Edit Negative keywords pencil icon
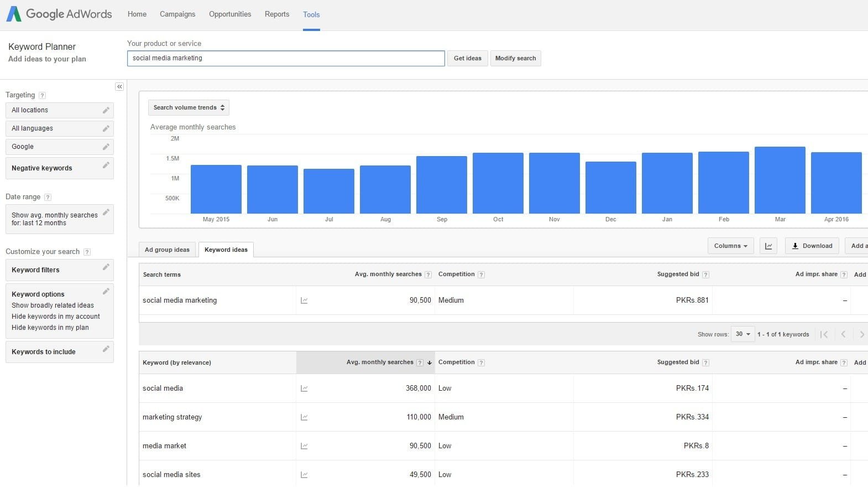The image size is (868, 487). click(x=106, y=165)
